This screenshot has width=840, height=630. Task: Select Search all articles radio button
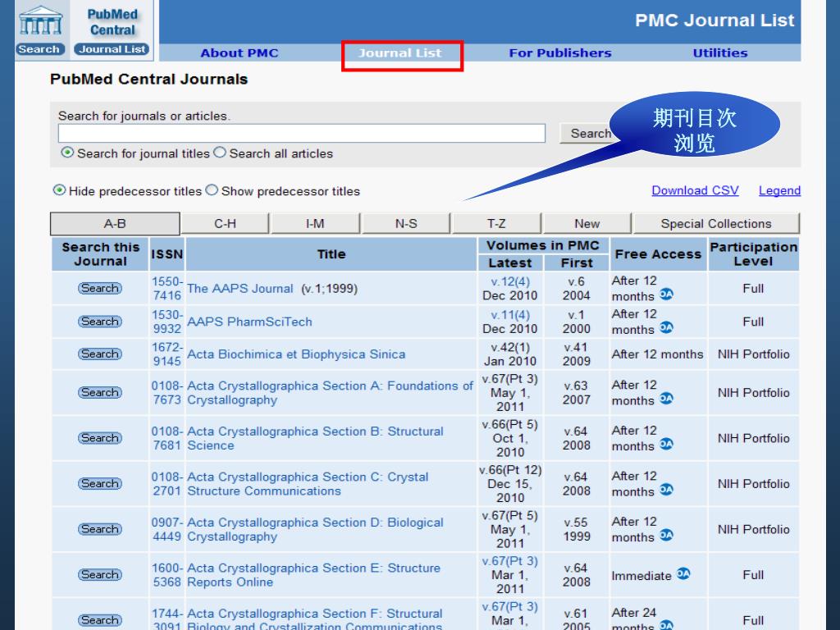point(220,153)
